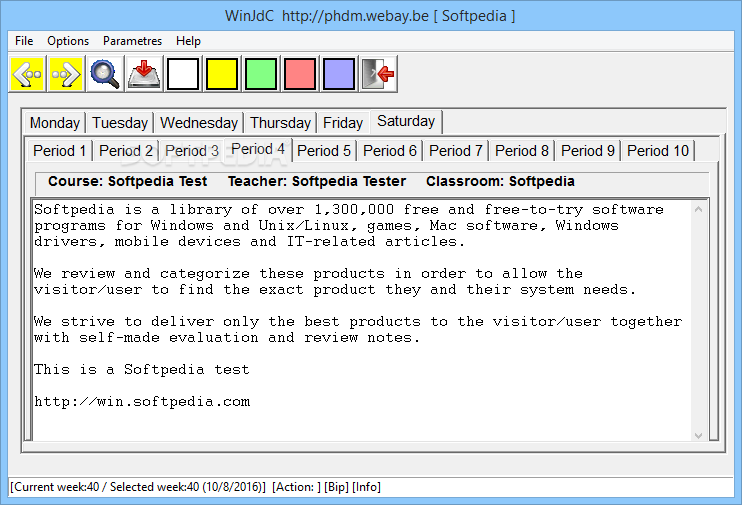Click inside the notes text area
This screenshot has height=505, width=742.
[362, 321]
